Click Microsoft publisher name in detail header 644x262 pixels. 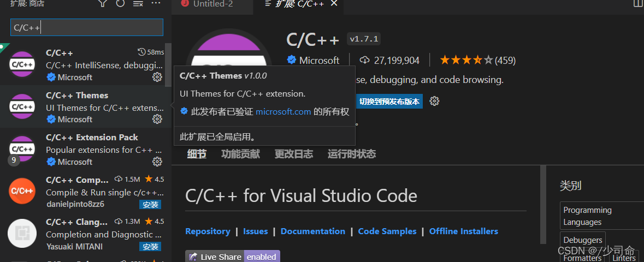[319, 61]
